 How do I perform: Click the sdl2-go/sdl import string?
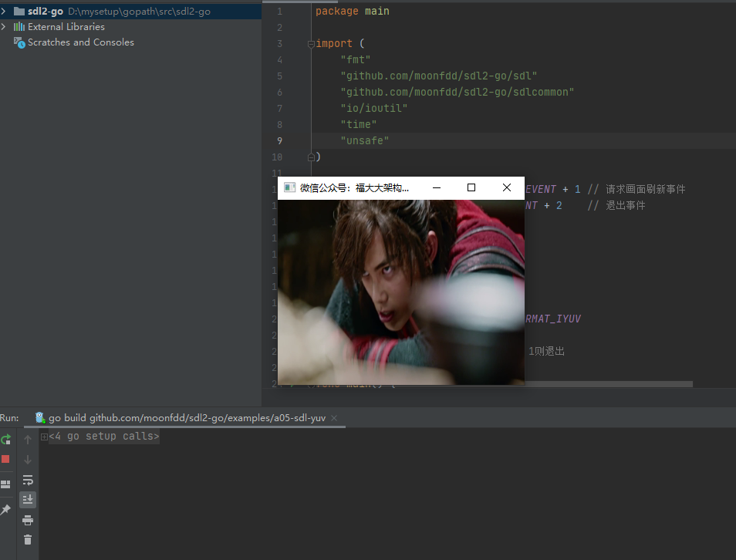coord(439,76)
